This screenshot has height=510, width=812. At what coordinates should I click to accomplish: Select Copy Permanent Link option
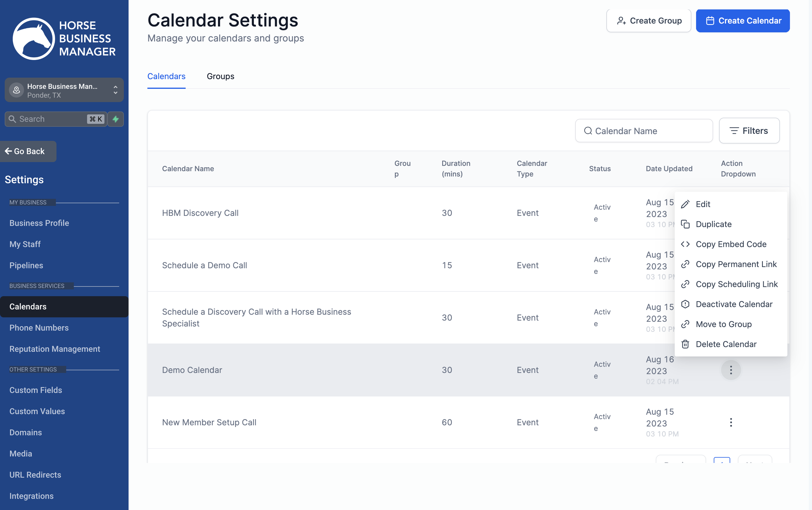tap(731, 264)
